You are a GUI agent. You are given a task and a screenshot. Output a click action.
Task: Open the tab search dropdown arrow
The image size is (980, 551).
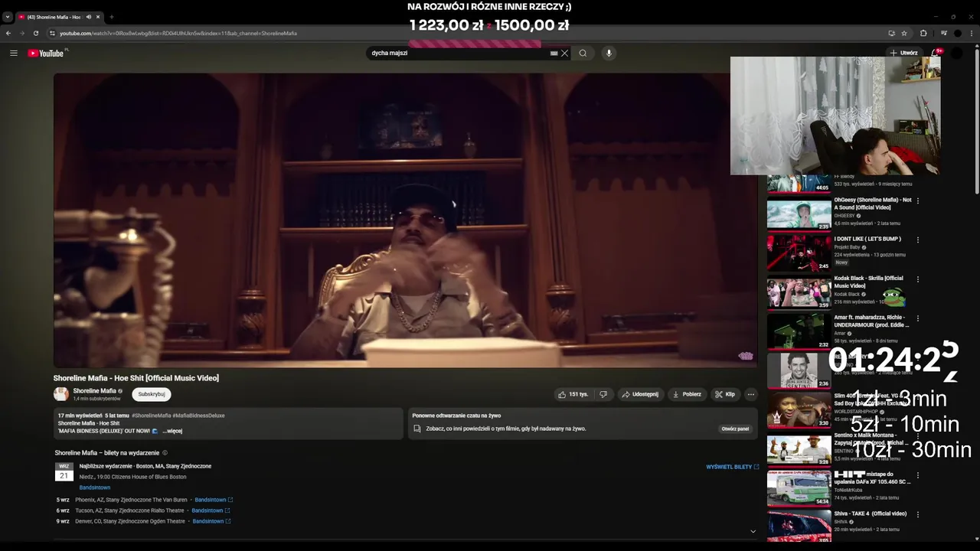coord(8,17)
